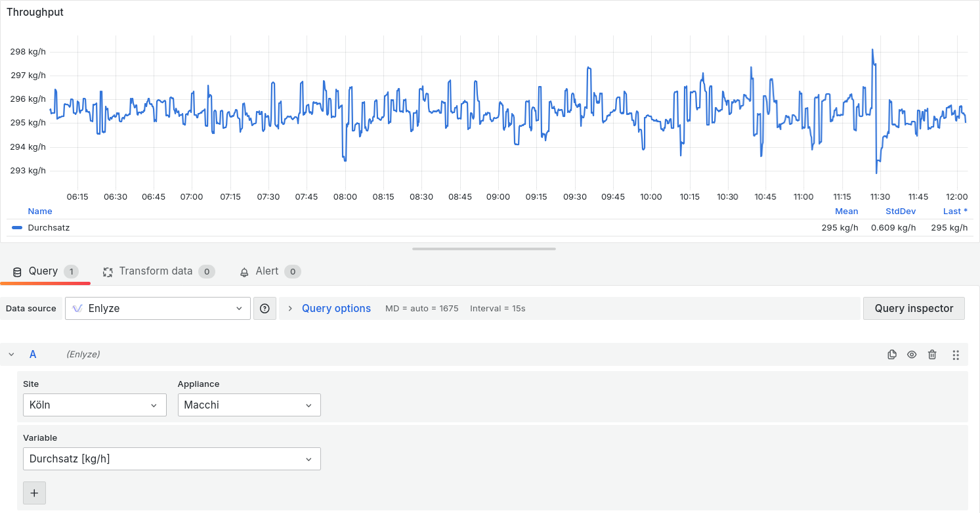Click Durchsatz blue legend color swatch
Viewport: 980px width, 513px height.
[x=18, y=228]
